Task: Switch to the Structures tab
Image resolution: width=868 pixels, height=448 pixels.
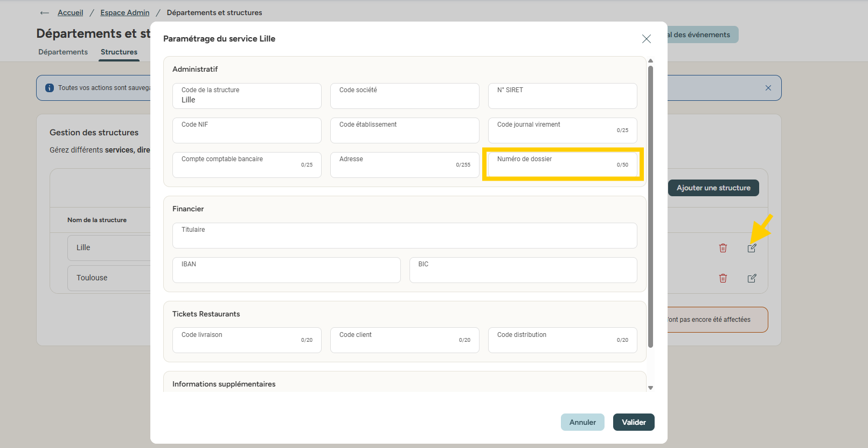Action: [x=119, y=52]
